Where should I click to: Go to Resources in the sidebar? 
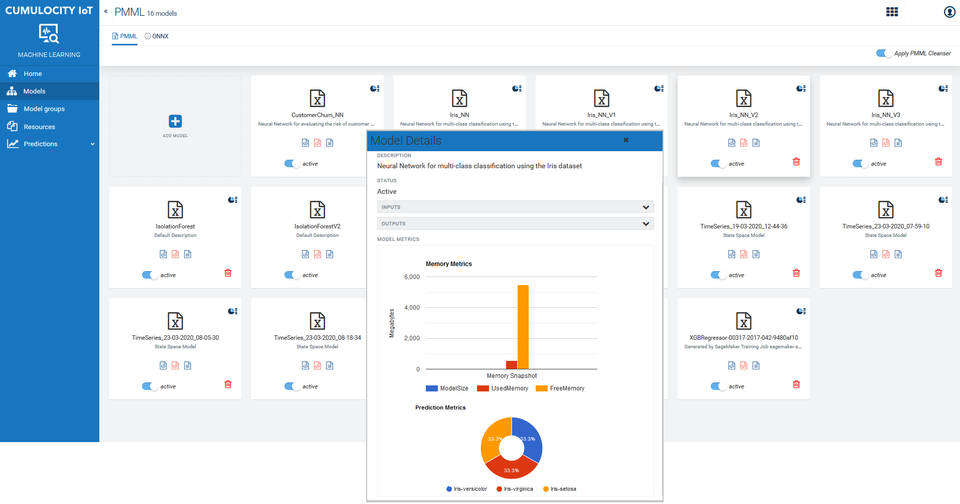tap(40, 126)
